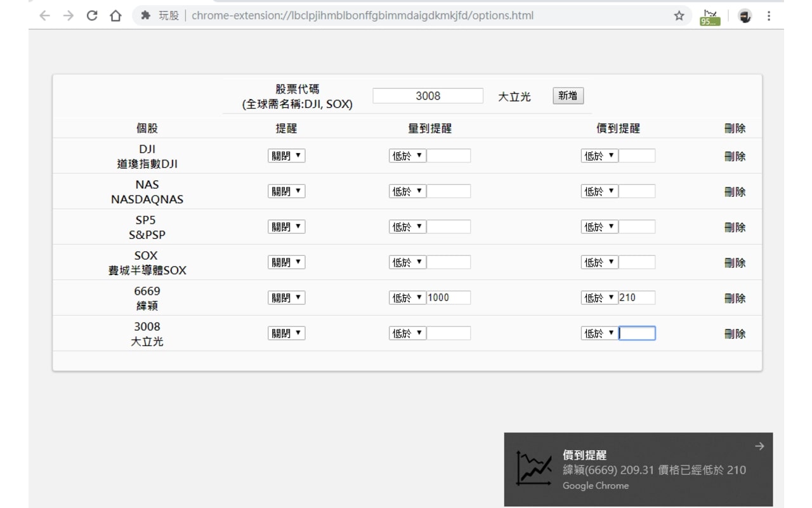Open the Chrome three-dot menu
The height and width of the screenshot is (508, 812).
[769, 16]
